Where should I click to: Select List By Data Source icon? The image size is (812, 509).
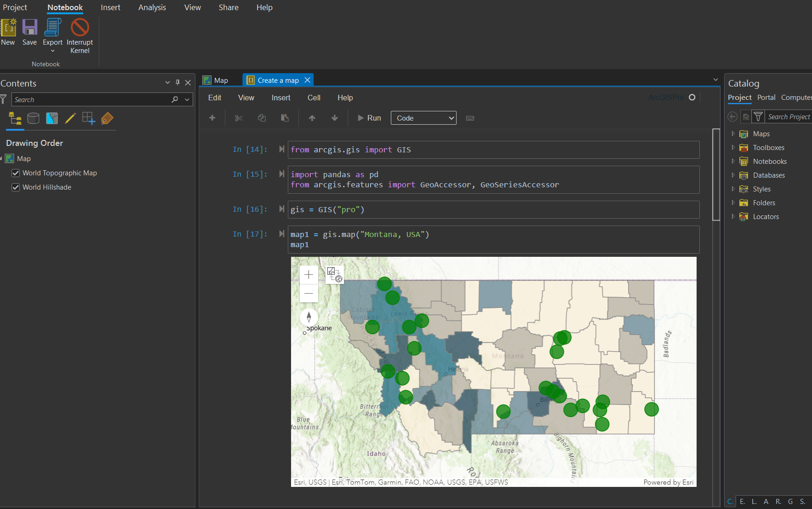point(33,119)
